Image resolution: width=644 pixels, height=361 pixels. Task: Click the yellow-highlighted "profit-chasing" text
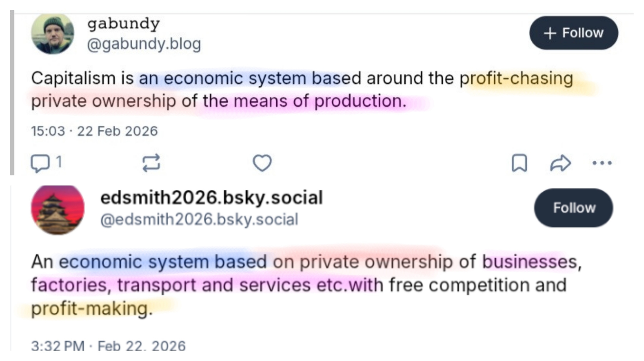[516, 78]
